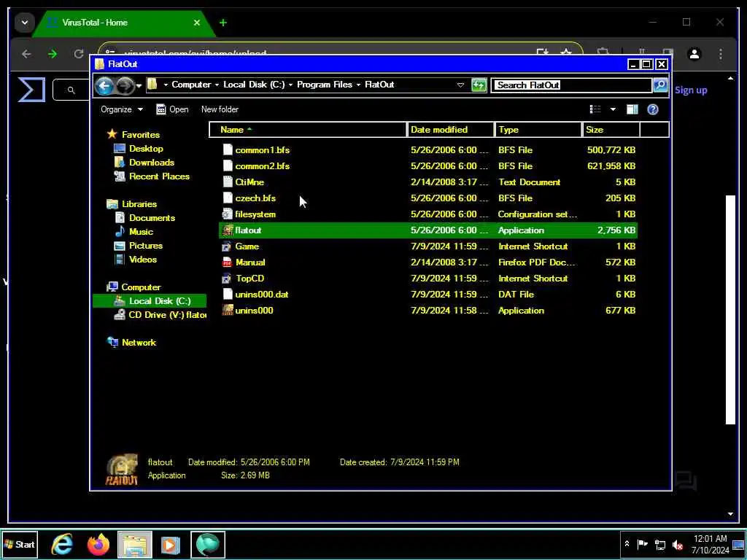Click the Sign up link on VirusTotal
Image resolution: width=747 pixels, height=560 pixels.
tap(691, 90)
